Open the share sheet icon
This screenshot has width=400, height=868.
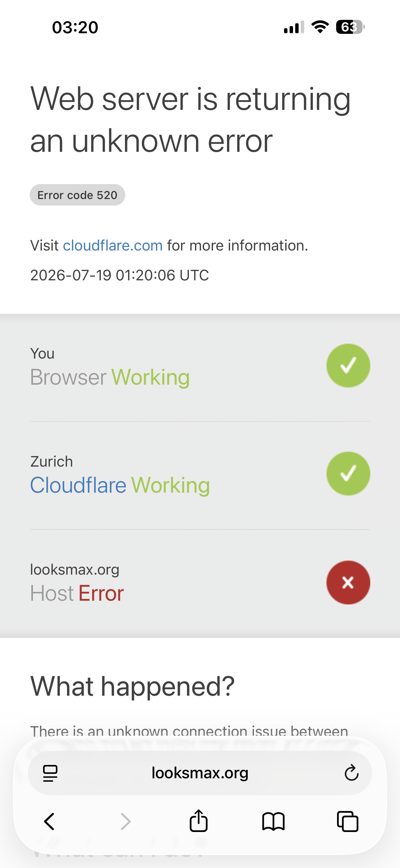[x=199, y=821]
